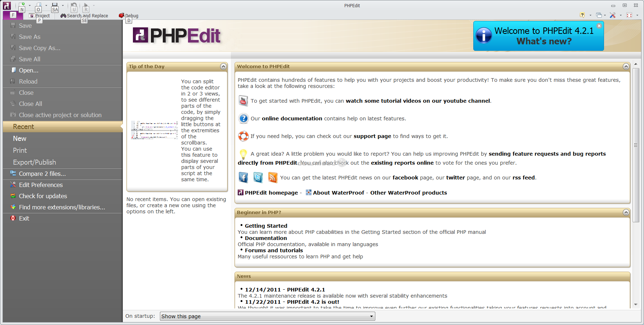Click the New file icon in quick access toolbar
644x325 pixels.
22,5
